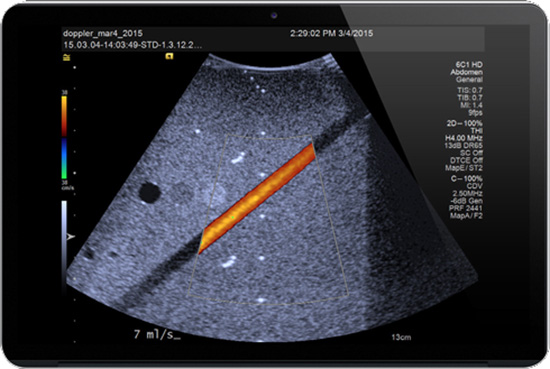Click the 13cm depth readout

tap(401, 337)
